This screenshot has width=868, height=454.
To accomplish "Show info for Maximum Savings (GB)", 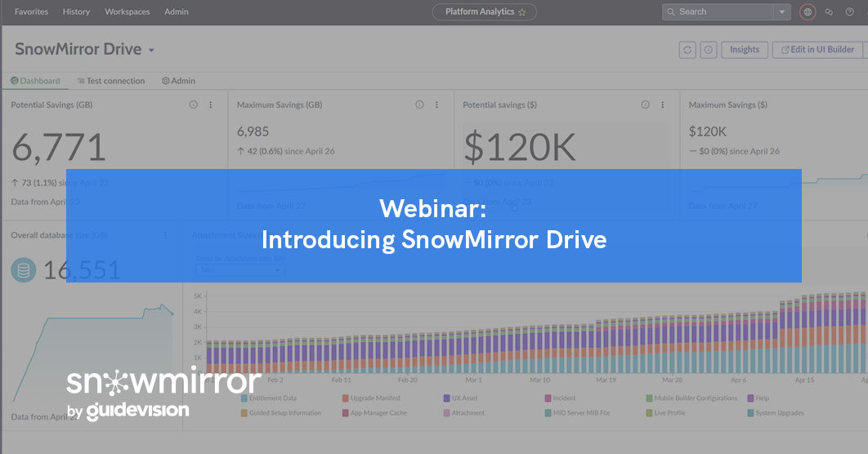I will coord(419,105).
